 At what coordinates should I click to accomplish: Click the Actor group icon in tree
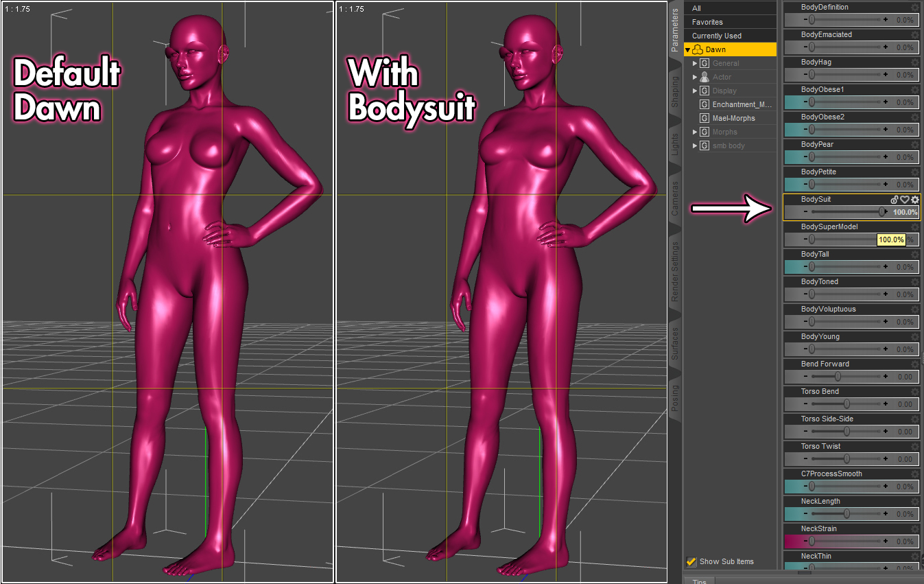(x=704, y=77)
